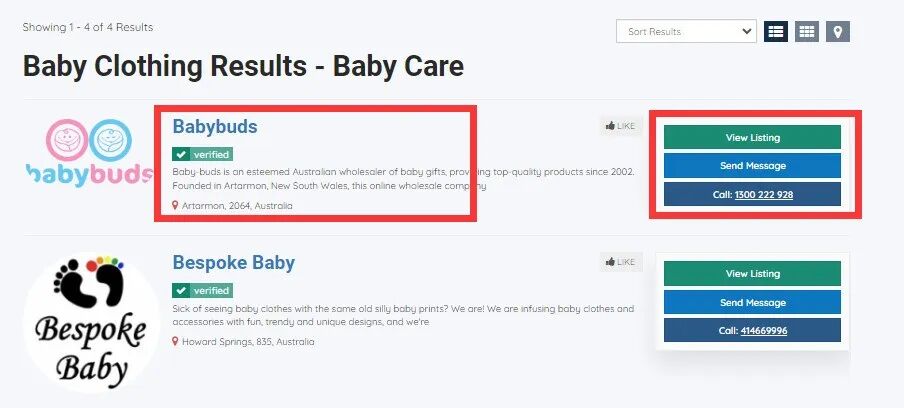Click Bespoke Baby verified badge

pos(202,290)
